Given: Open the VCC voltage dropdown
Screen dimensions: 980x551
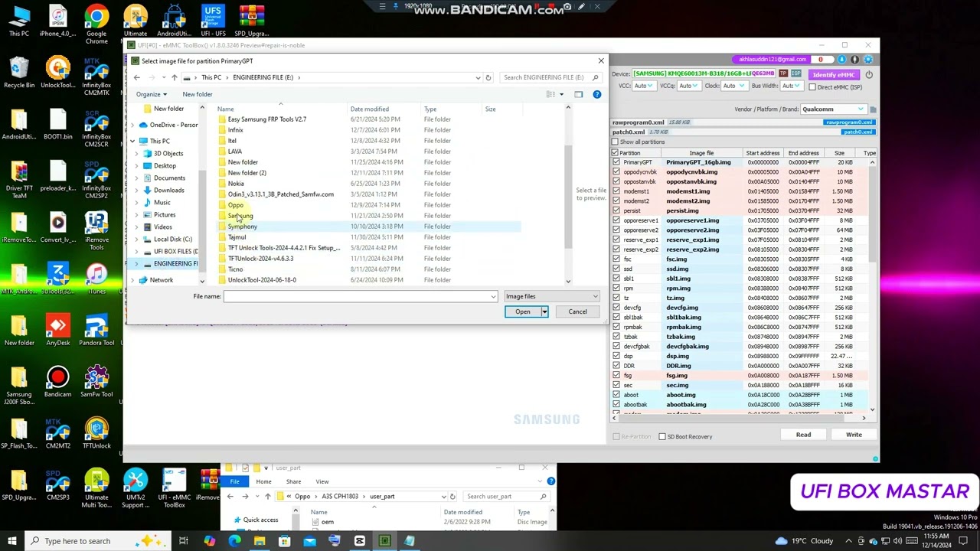Looking at the screenshot, I should point(645,86).
